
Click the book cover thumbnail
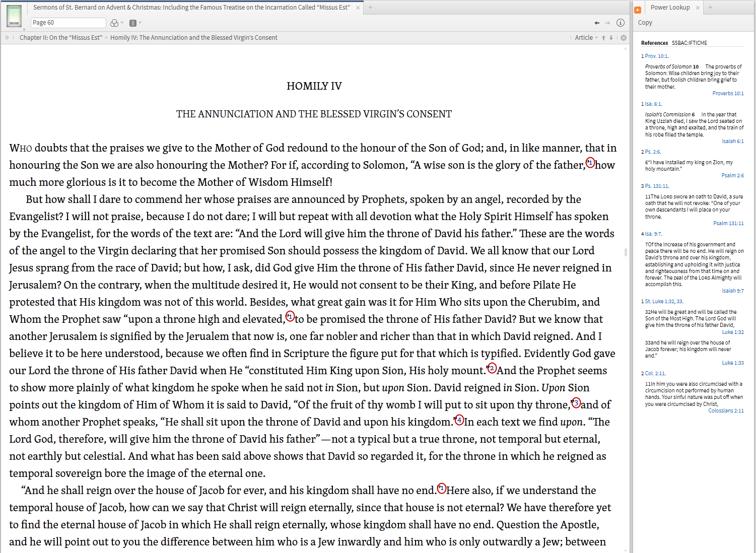coord(14,16)
